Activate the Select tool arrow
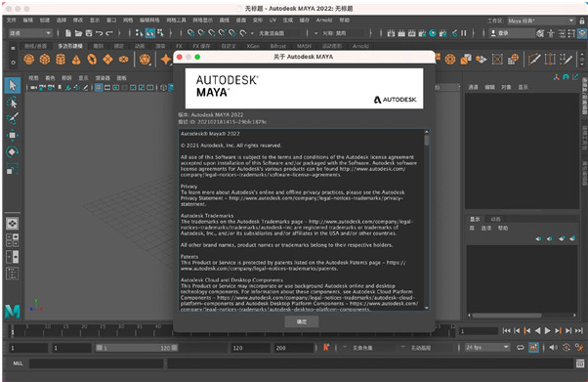Image resolution: width=588 pixels, height=382 pixels. pyautogui.click(x=13, y=85)
